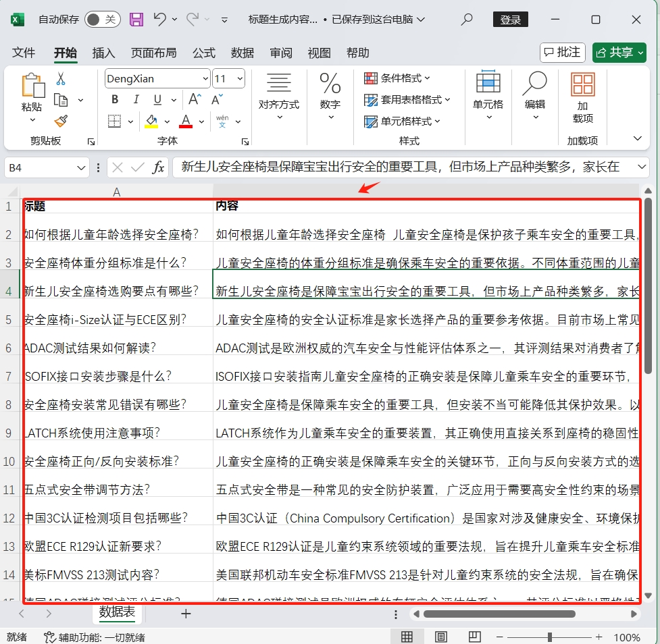
Task: Click the Redo arrow icon
Action: [x=193, y=19]
